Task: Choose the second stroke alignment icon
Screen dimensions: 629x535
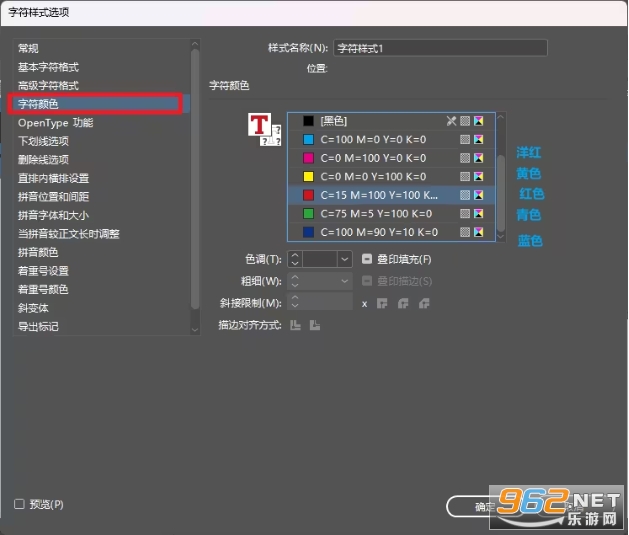Action: 315,325
